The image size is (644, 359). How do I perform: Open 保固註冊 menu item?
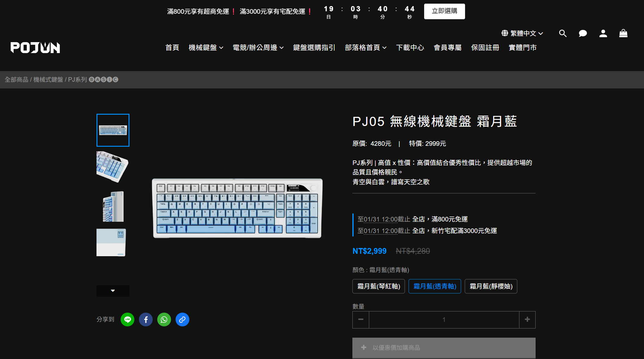pyautogui.click(x=485, y=48)
